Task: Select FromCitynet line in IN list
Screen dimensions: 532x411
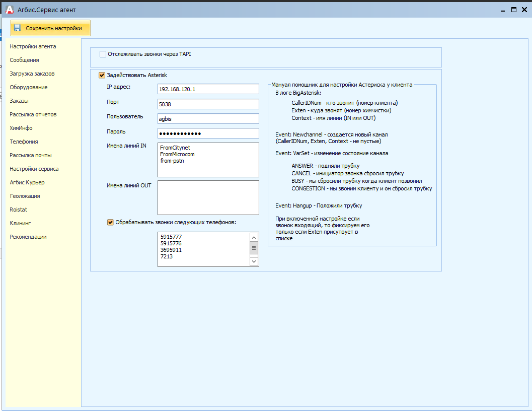Action: [x=175, y=148]
